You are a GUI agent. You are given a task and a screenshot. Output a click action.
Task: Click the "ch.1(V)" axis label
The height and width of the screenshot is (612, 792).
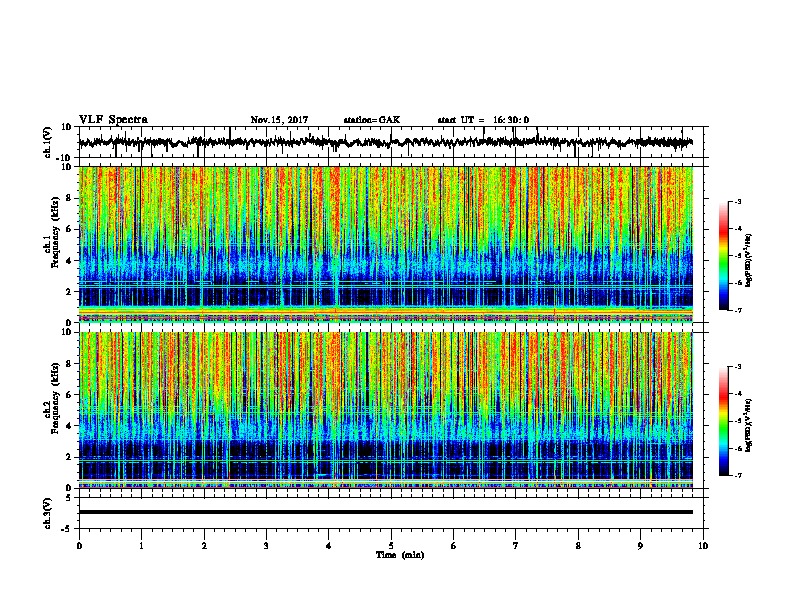point(47,142)
